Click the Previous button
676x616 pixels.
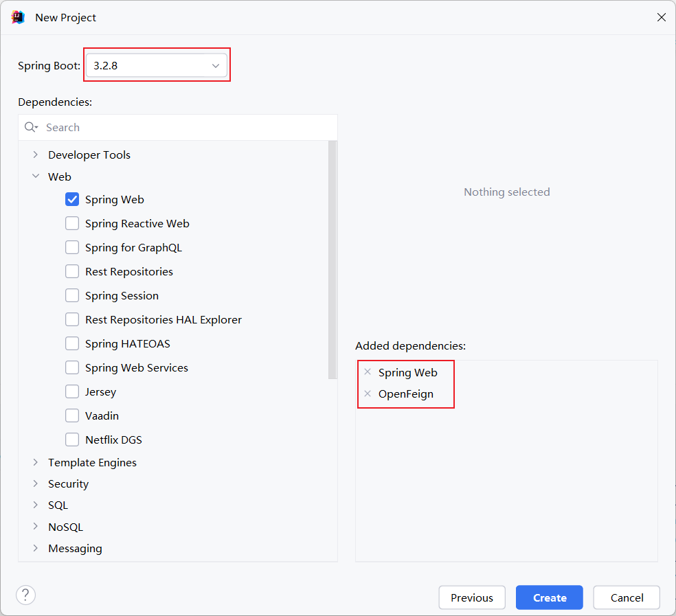472,597
